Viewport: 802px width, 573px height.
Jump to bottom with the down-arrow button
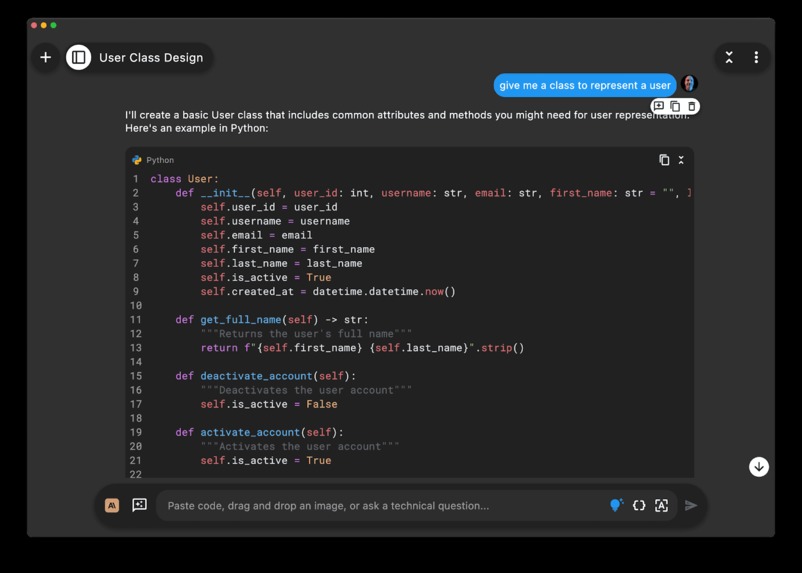tap(759, 467)
